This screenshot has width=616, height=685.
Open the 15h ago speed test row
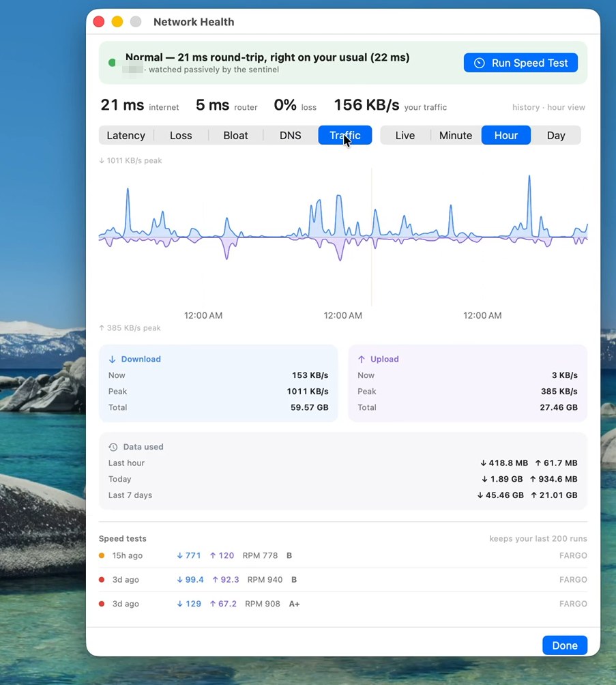pyautogui.click(x=343, y=555)
